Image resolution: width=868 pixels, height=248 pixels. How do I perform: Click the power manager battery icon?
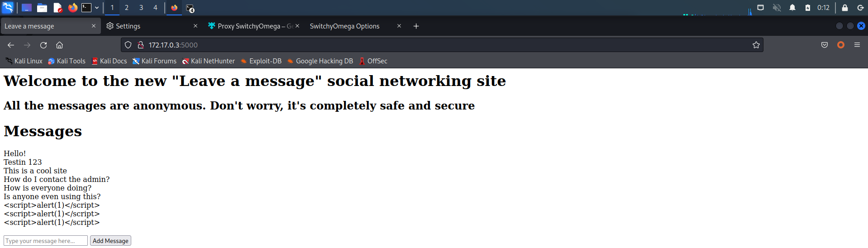coord(808,8)
